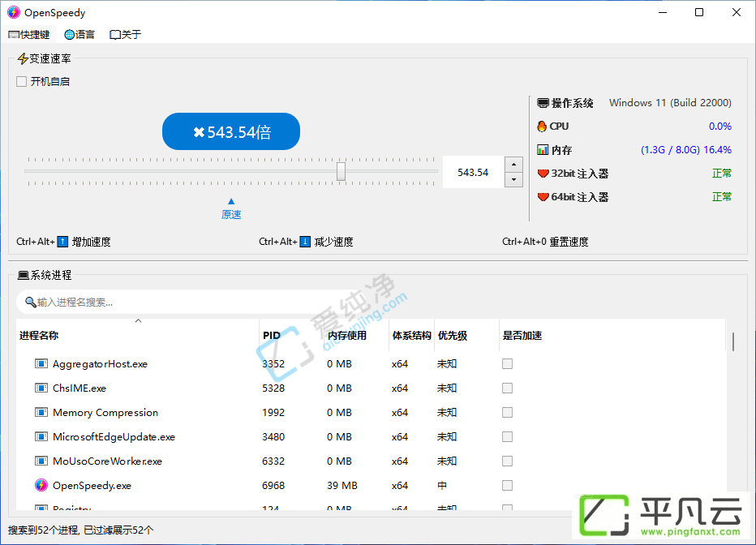Click the up-arrow key icon for 增加速度
Screen dimensions: 756x545
(x=62, y=242)
